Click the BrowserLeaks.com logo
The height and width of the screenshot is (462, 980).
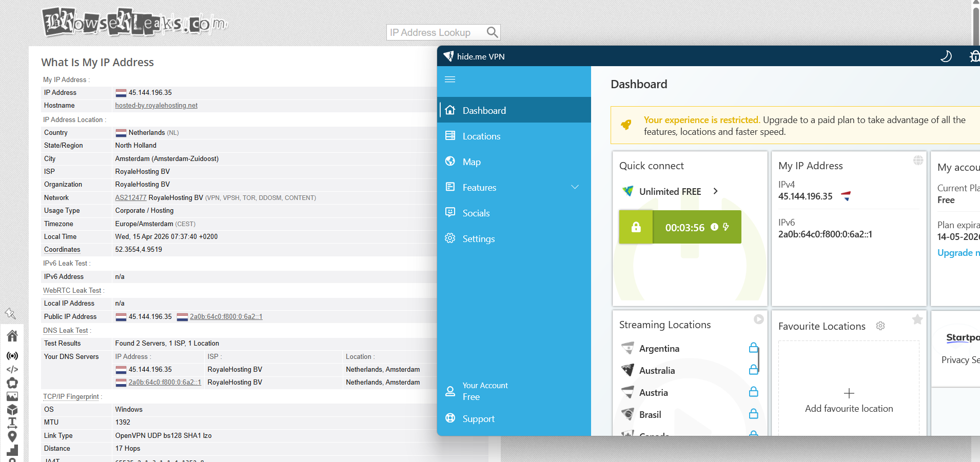pyautogui.click(x=134, y=23)
